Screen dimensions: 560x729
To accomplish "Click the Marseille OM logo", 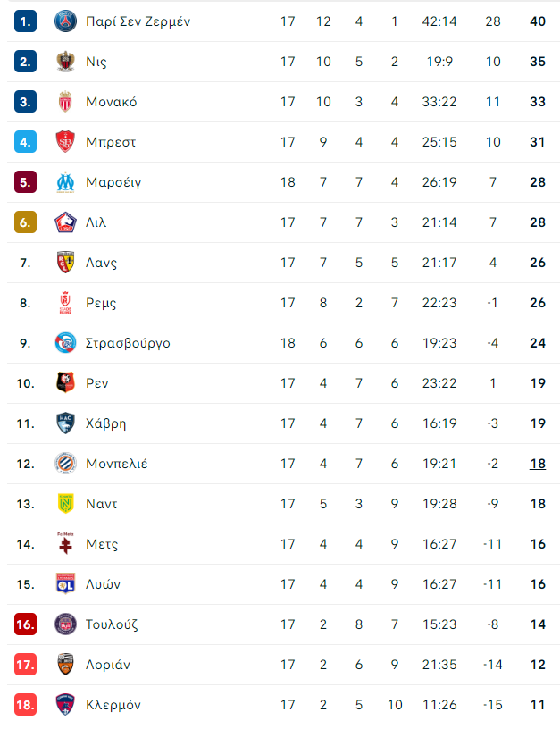I will [x=65, y=182].
